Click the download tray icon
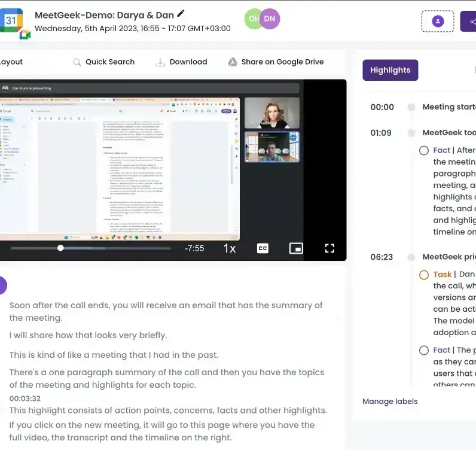The image size is (476, 450). click(x=160, y=62)
